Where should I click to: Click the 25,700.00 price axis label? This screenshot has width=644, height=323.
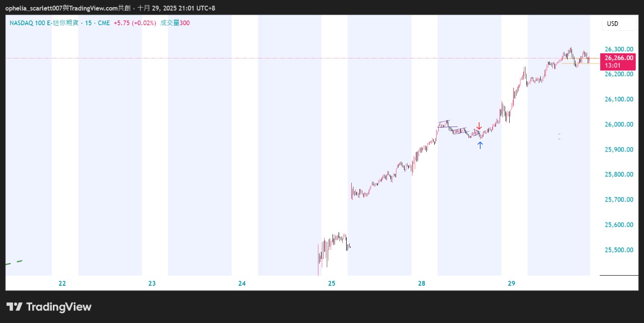tap(618, 200)
